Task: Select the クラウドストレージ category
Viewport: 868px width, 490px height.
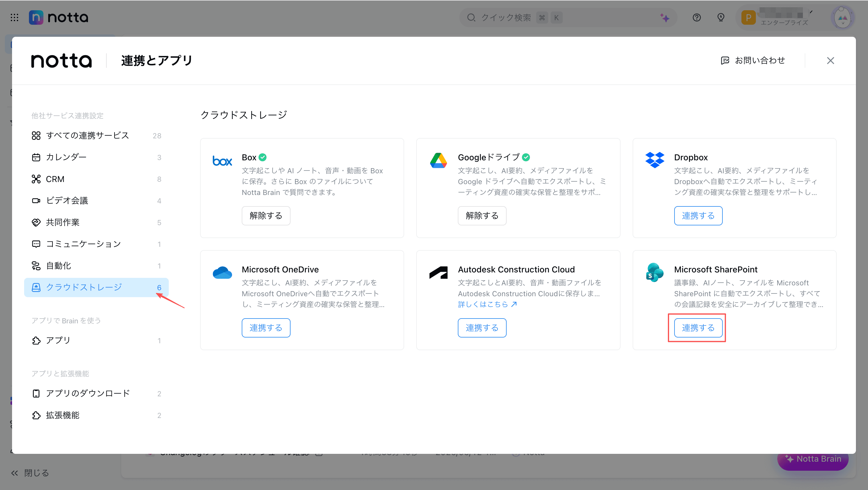Action: pyautogui.click(x=96, y=287)
